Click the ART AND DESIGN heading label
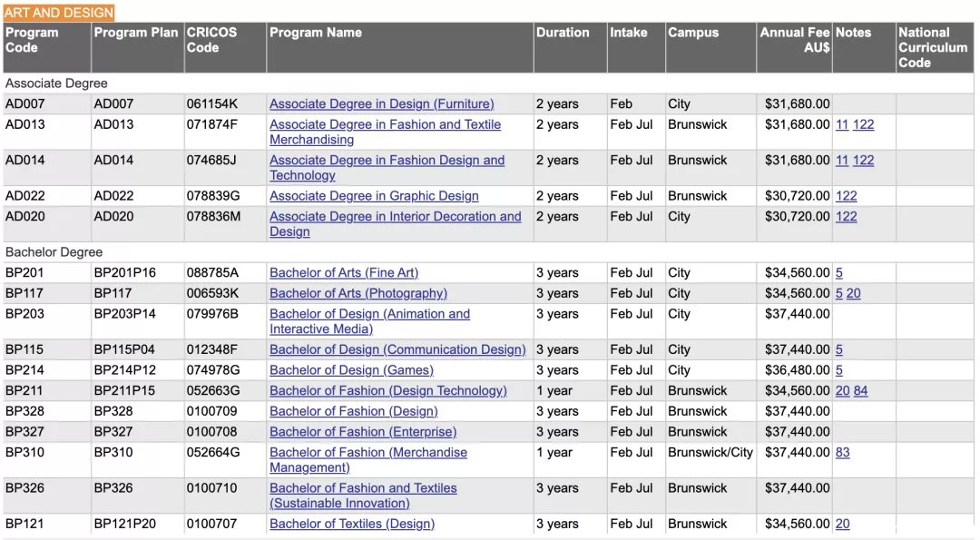 point(59,13)
